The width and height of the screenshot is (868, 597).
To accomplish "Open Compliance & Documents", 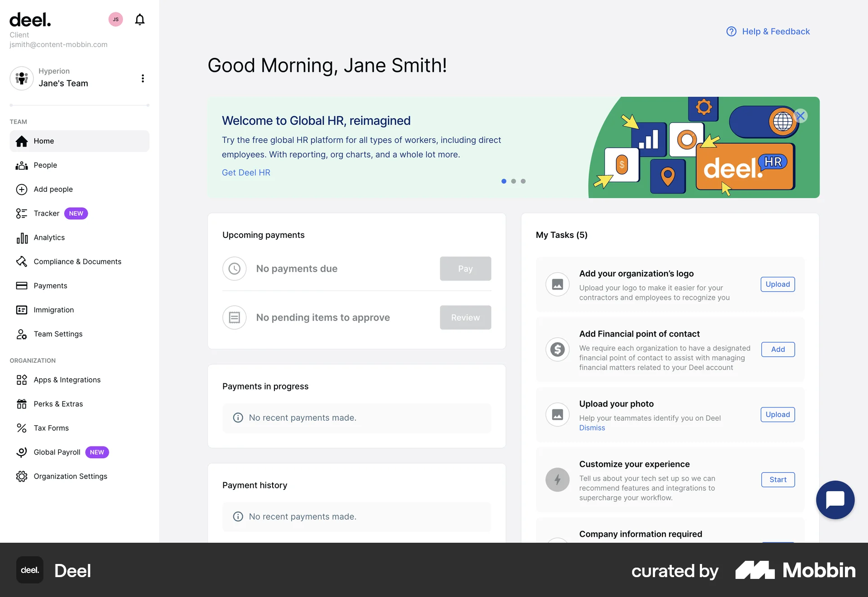I will [x=77, y=261].
